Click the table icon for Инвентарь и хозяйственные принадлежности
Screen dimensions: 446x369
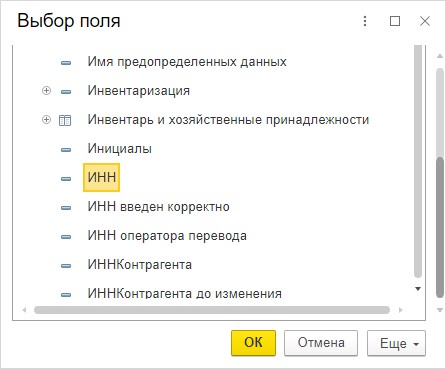point(65,120)
